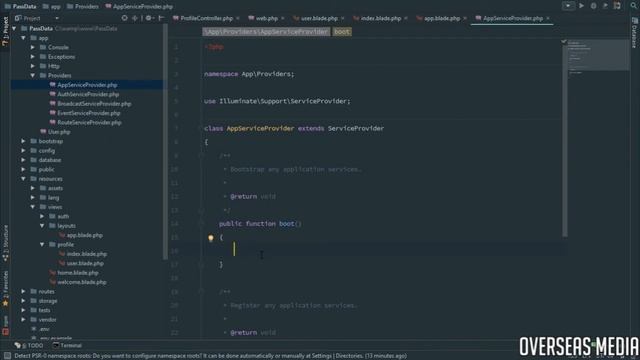
Task: Click the lightbulb quick-fix icon in the editor
Action: 211,238
